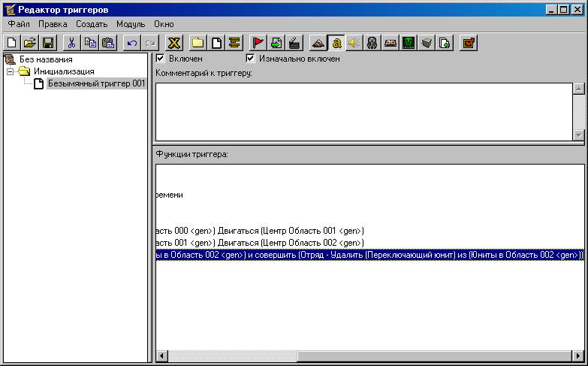Create a new trigger category folder
Image resolution: width=588 pixels, height=366 pixels.
coord(198,43)
